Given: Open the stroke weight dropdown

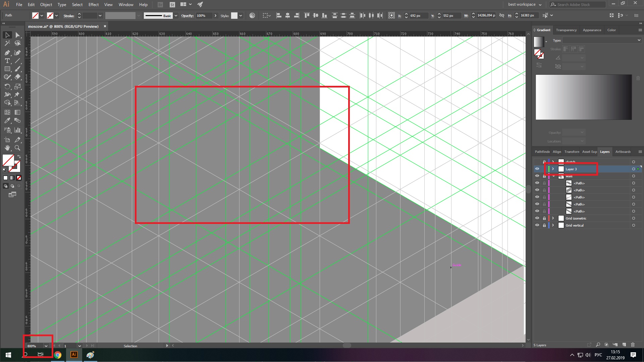Looking at the screenshot, I should coord(100,16).
